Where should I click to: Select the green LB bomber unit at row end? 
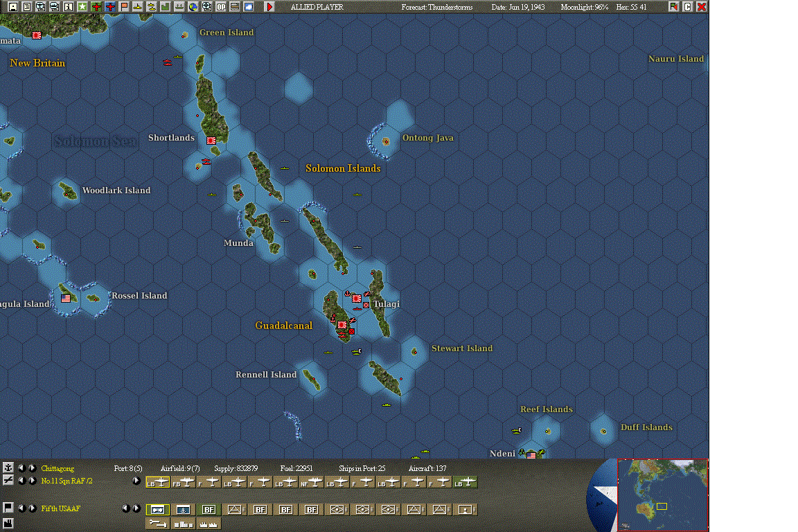(465, 482)
